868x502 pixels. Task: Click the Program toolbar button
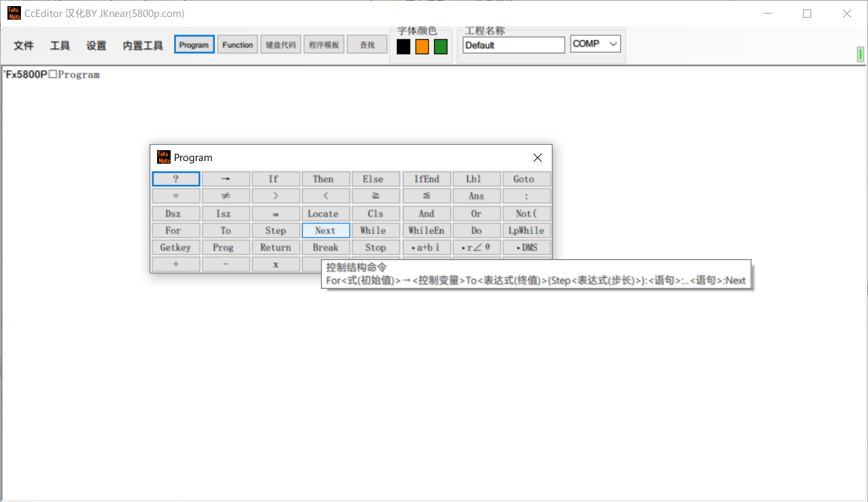point(194,45)
